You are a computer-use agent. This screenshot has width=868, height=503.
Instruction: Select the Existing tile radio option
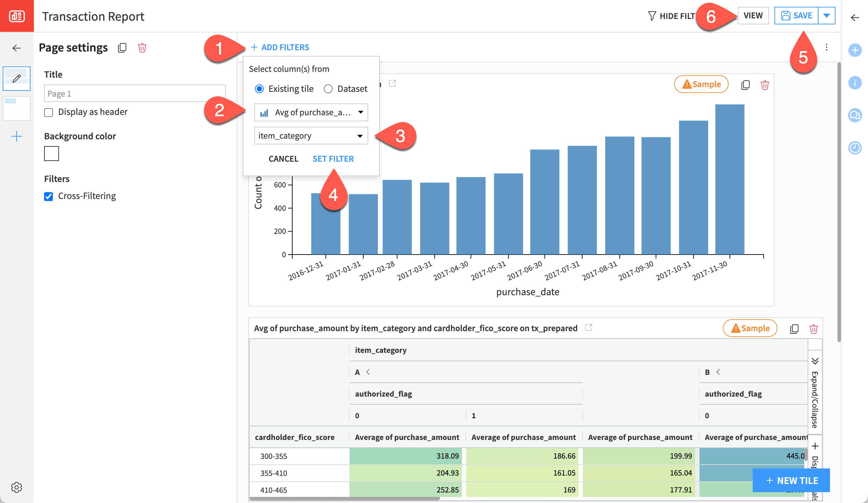[x=259, y=89]
